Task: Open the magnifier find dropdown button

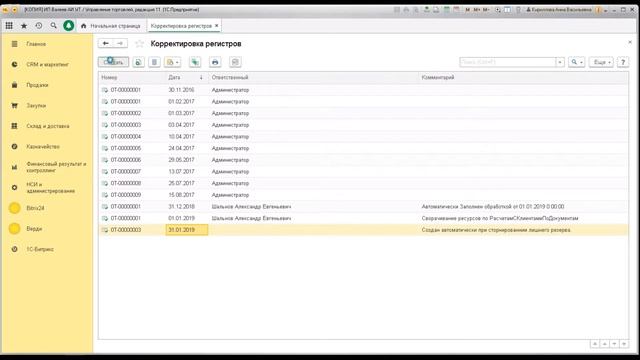Action: pos(577,62)
